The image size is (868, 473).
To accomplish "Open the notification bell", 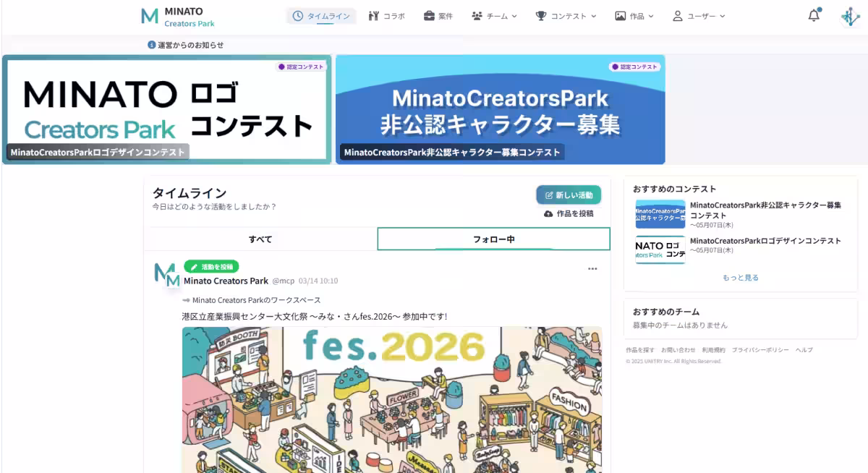I will click(813, 14).
